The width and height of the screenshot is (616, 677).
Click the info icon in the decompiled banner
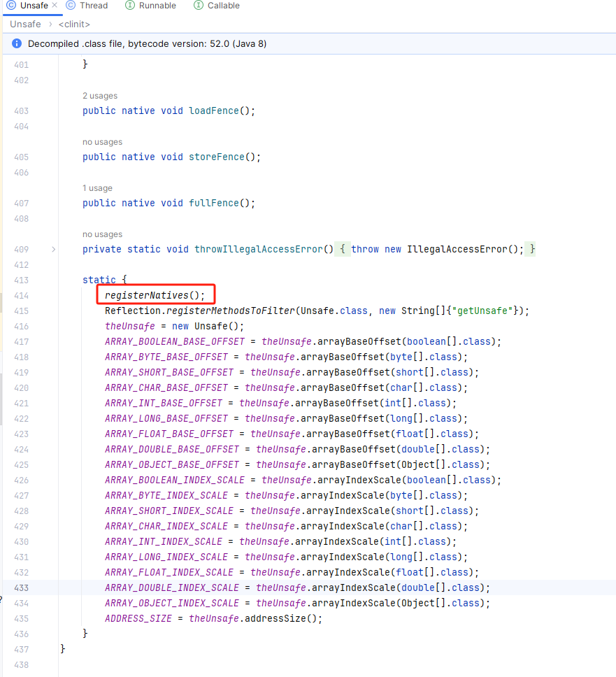pos(17,43)
